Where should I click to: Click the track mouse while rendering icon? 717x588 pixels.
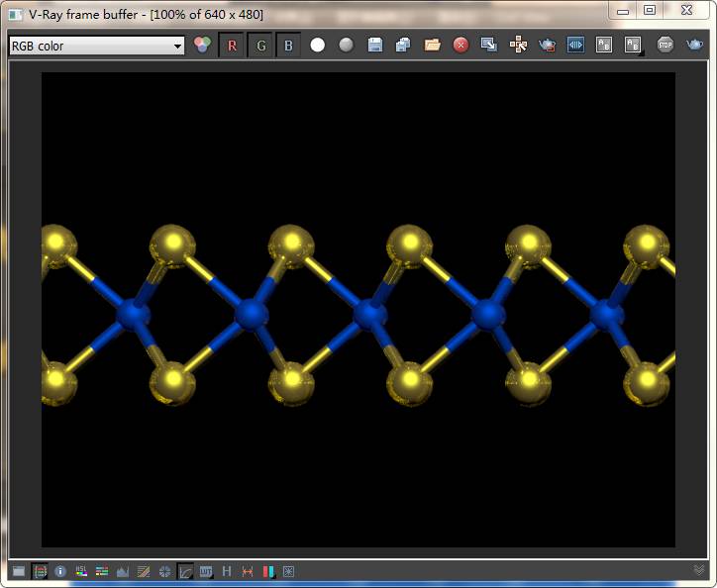(x=518, y=46)
